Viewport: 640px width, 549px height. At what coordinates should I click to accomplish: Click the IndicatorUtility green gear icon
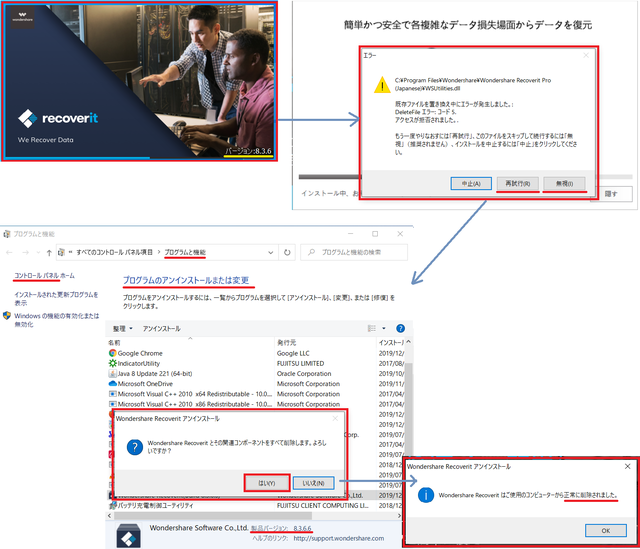pos(113,363)
